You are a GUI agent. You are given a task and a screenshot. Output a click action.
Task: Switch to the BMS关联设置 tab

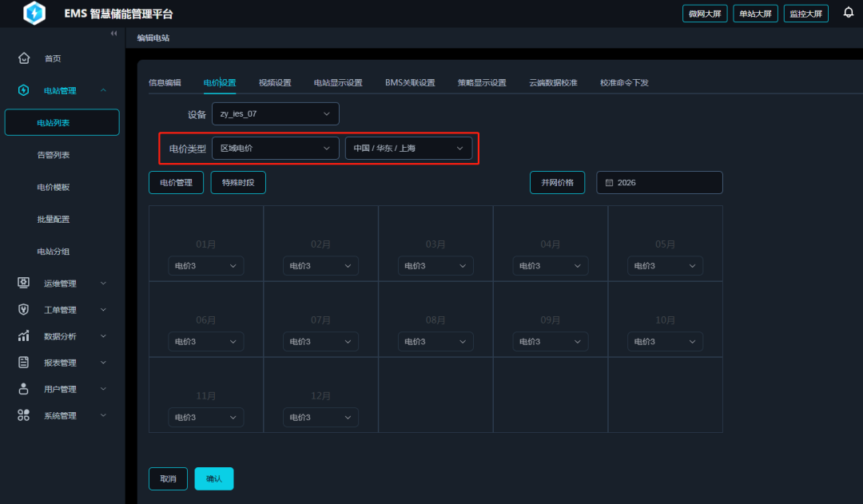tap(410, 83)
